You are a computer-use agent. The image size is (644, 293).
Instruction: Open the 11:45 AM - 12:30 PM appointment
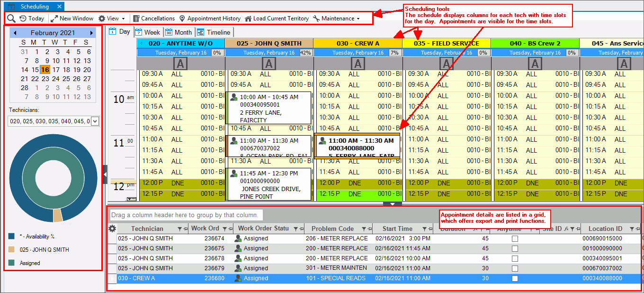[269, 184]
